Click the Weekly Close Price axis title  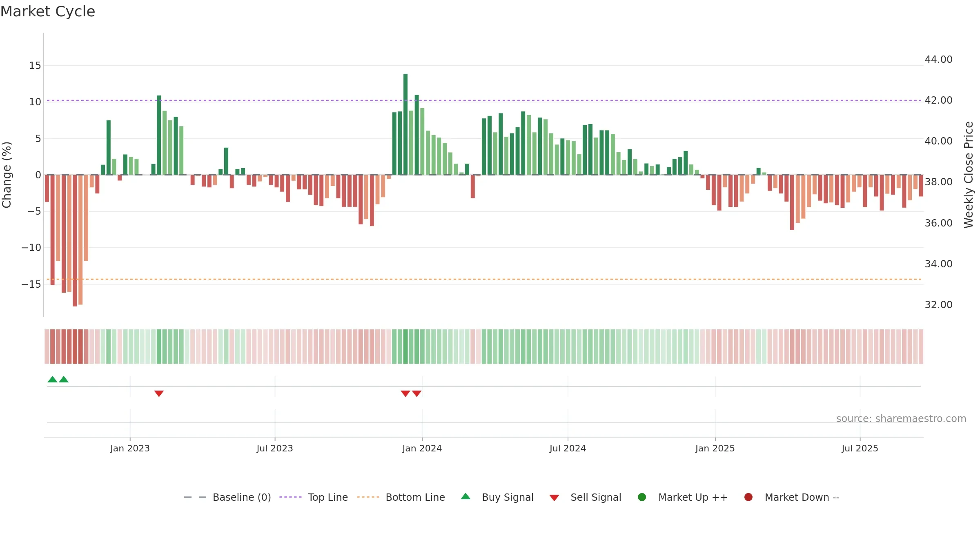coord(969,175)
